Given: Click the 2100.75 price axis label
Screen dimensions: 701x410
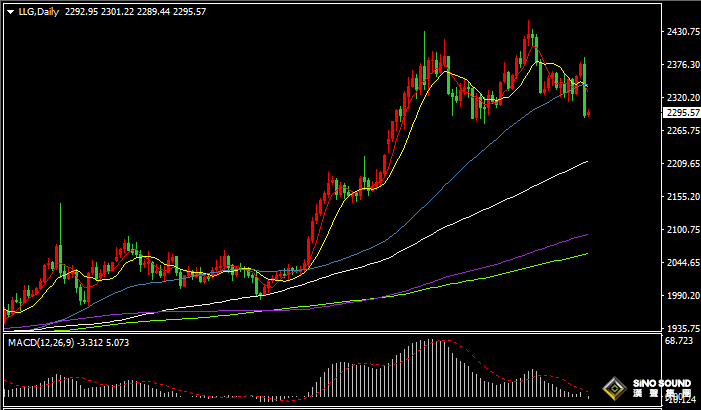Looking at the screenshot, I should click(x=681, y=230).
